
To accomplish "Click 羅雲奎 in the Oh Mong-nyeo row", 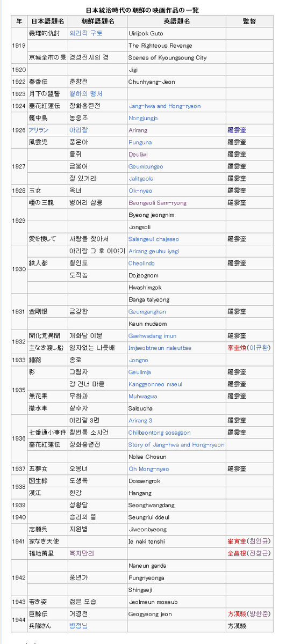I will [237, 469].
